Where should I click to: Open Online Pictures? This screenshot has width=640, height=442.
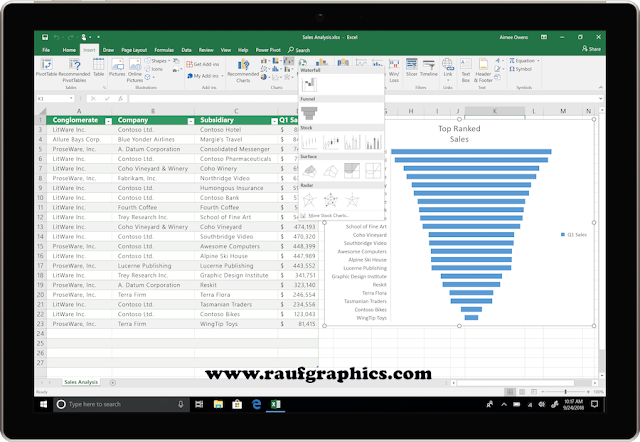coord(135,70)
